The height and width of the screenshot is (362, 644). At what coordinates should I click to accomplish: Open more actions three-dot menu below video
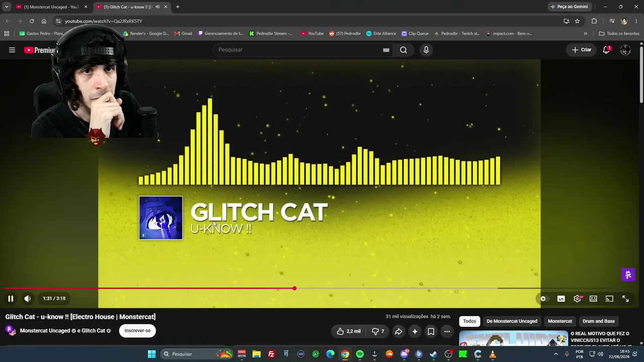point(447,331)
